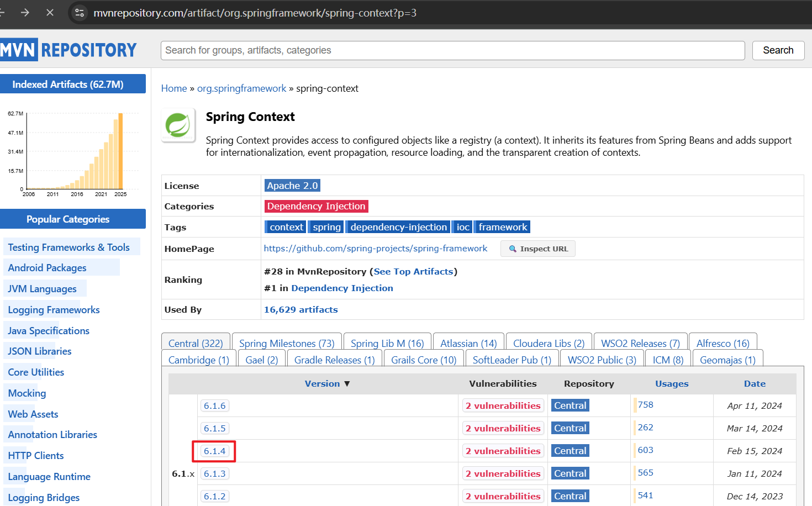
Task: Click Central repository for version 6.1.3
Action: coord(570,473)
